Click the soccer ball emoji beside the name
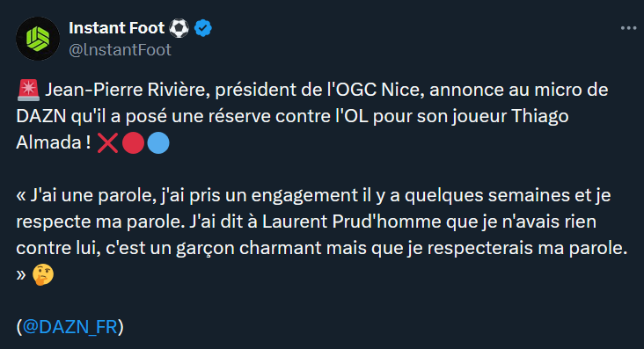Viewport: 644px width, 349px height. click(179, 28)
